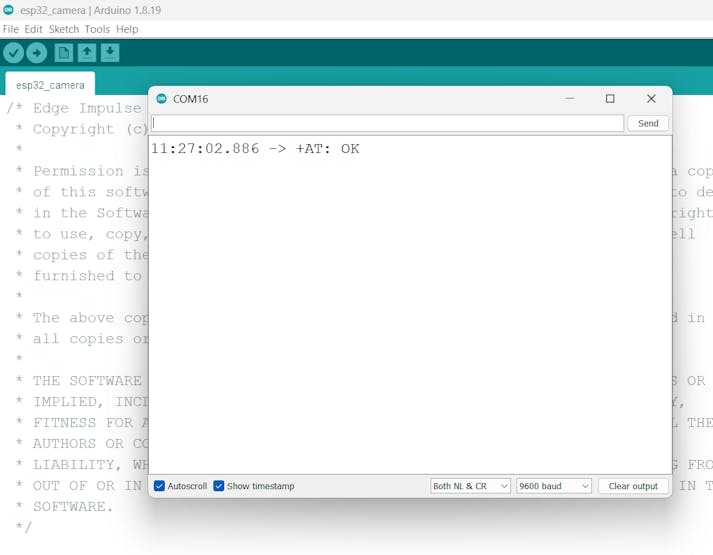Focus the serial monitor command input field
The height and width of the screenshot is (555, 713).
point(387,123)
